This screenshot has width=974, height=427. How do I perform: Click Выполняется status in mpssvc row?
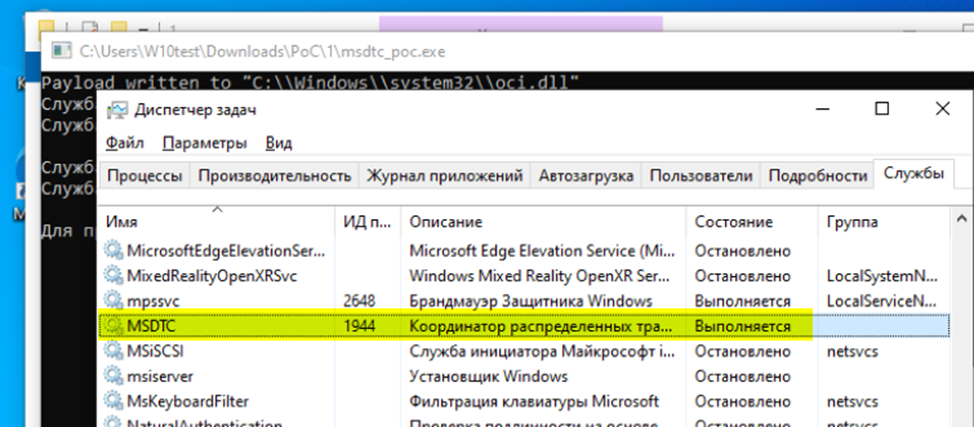[742, 301]
